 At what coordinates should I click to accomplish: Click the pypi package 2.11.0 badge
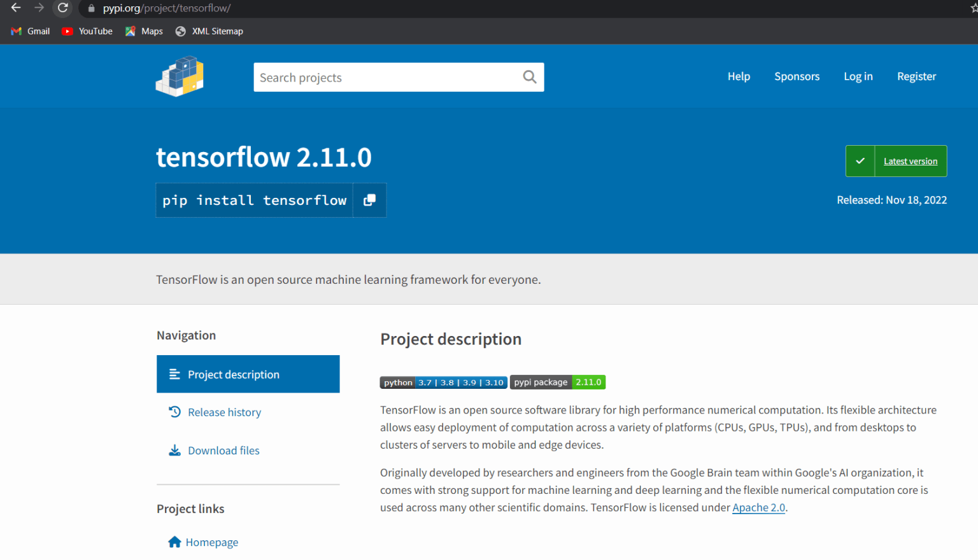point(557,382)
